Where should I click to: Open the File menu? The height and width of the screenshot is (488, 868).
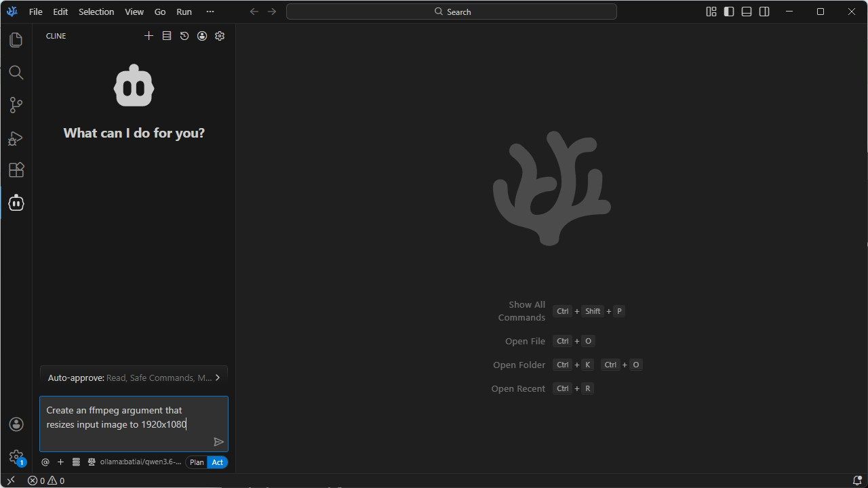click(35, 12)
